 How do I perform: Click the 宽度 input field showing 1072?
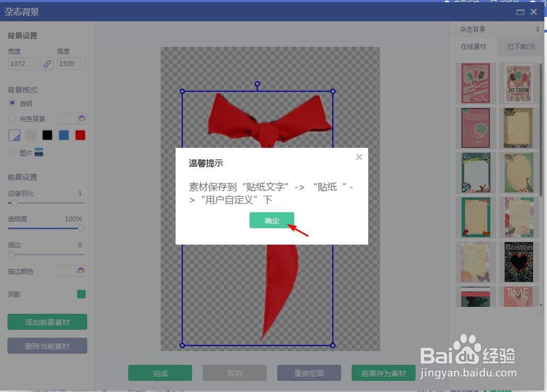[x=22, y=64]
